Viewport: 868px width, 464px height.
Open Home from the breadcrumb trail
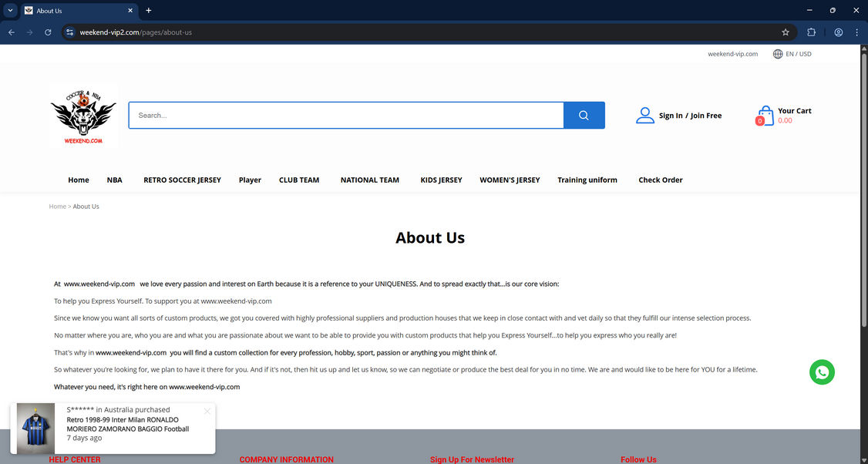coord(57,206)
